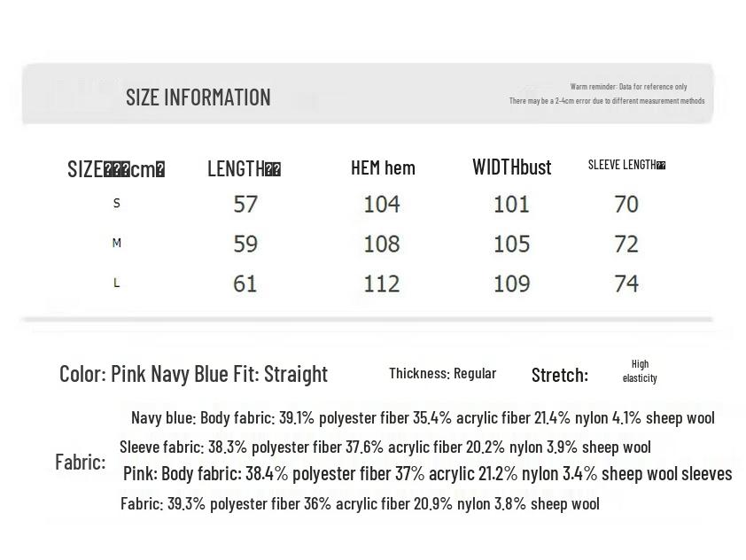
Task: Select the size M row label
Action: [116, 243]
